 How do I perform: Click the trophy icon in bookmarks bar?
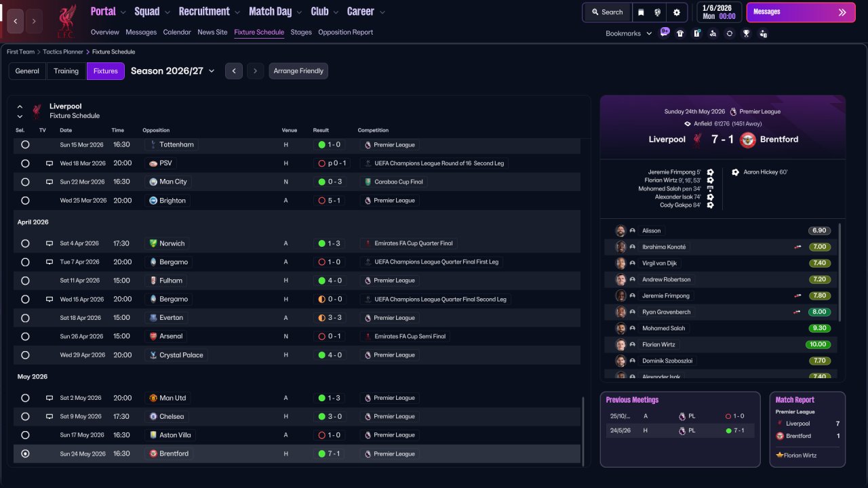[746, 33]
